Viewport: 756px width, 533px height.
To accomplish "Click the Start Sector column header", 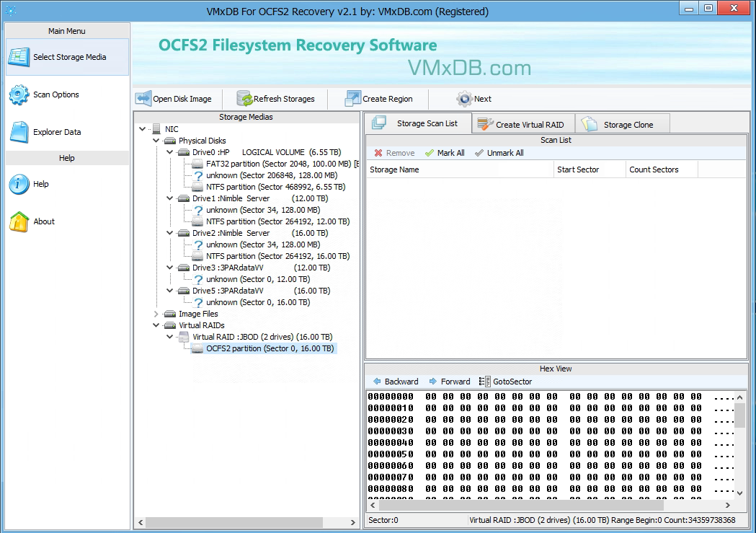I will [590, 169].
